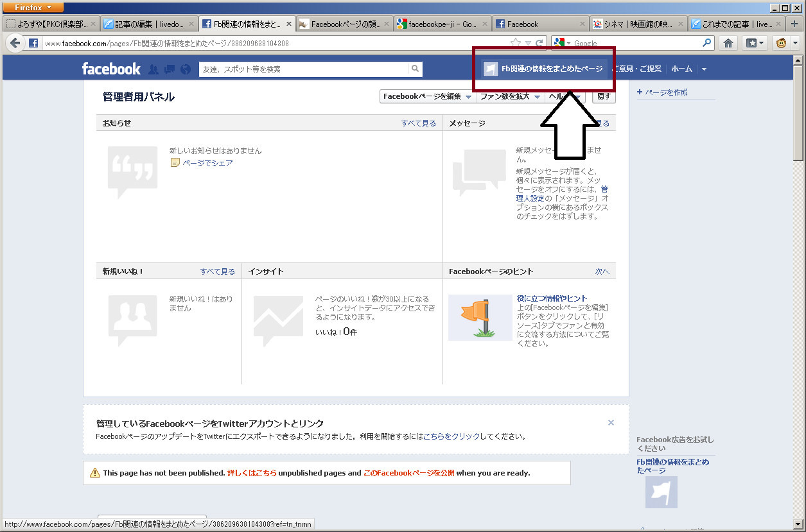Switch to the Facebookページの顔 tab
806x532 pixels.
[344, 24]
